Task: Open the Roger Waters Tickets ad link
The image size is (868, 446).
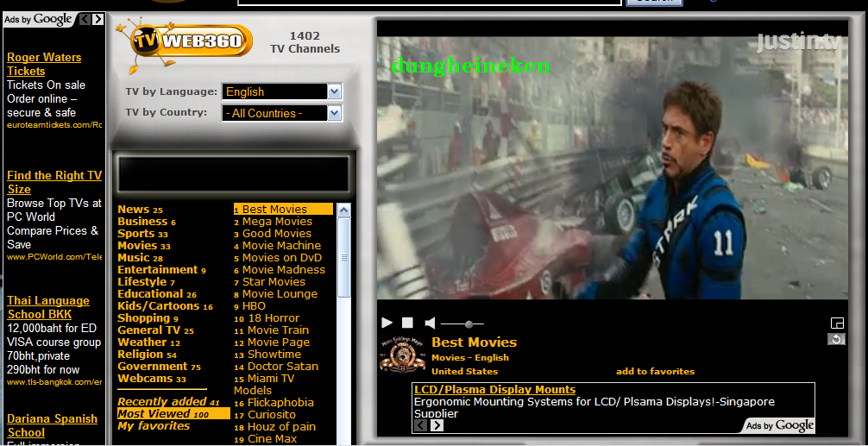Action: pyautogui.click(x=44, y=64)
